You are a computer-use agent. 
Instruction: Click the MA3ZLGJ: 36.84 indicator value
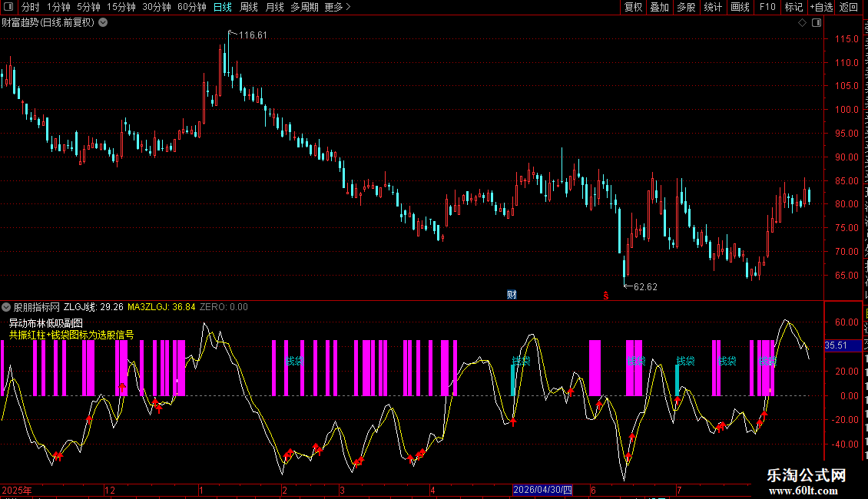pos(161,307)
